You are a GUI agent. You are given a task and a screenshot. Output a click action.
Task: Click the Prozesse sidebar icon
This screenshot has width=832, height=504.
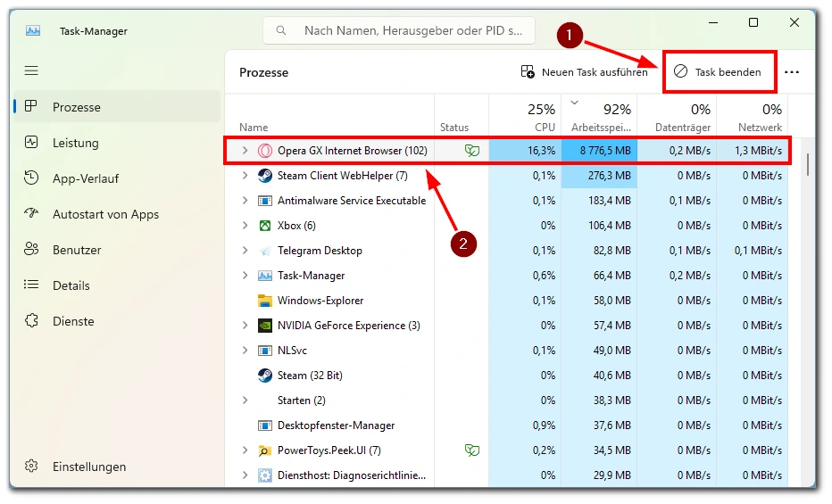pos(31,106)
